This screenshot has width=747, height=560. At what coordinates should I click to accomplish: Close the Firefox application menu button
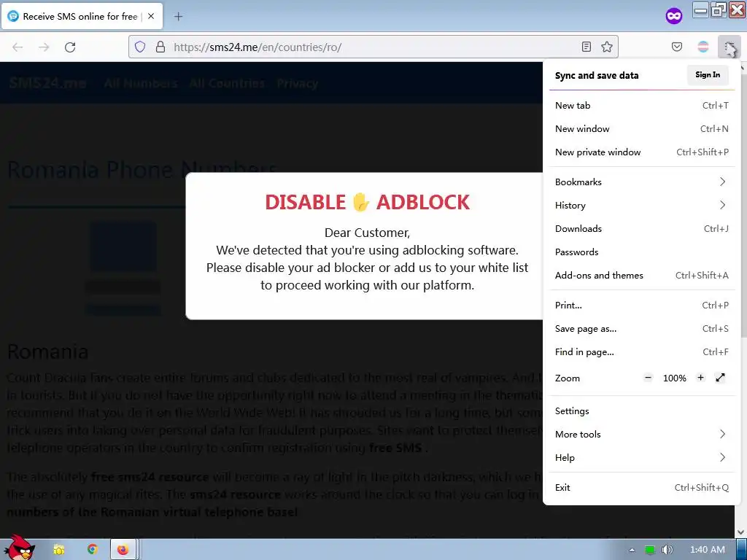[x=729, y=47]
